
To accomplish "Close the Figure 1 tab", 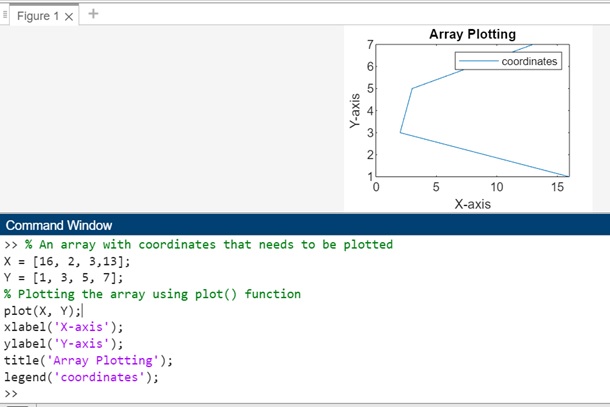I will 69,15.
